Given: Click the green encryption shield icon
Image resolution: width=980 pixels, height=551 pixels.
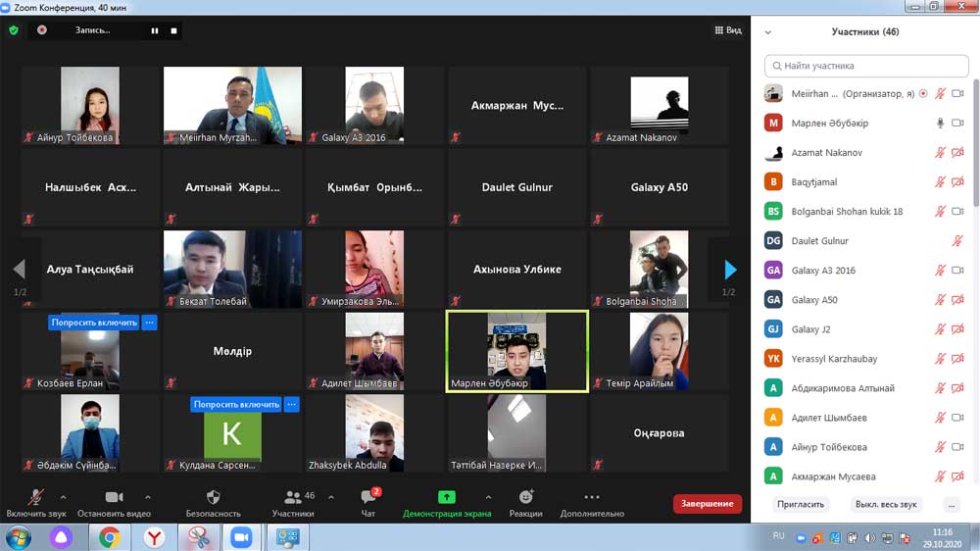Looking at the screenshot, I should (x=14, y=30).
